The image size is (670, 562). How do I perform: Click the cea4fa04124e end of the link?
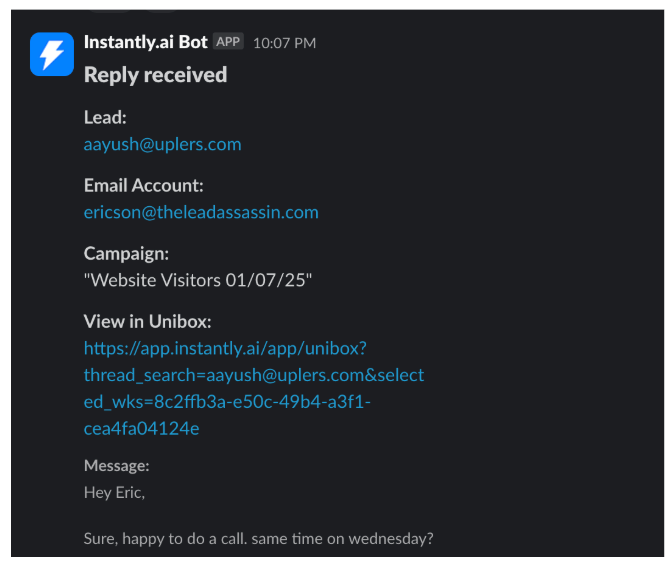point(141,428)
